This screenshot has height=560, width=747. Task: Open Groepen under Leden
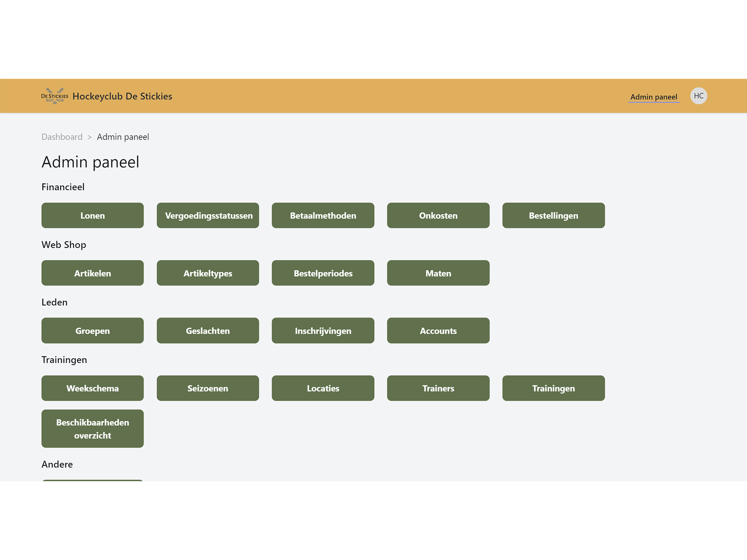coord(92,330)
